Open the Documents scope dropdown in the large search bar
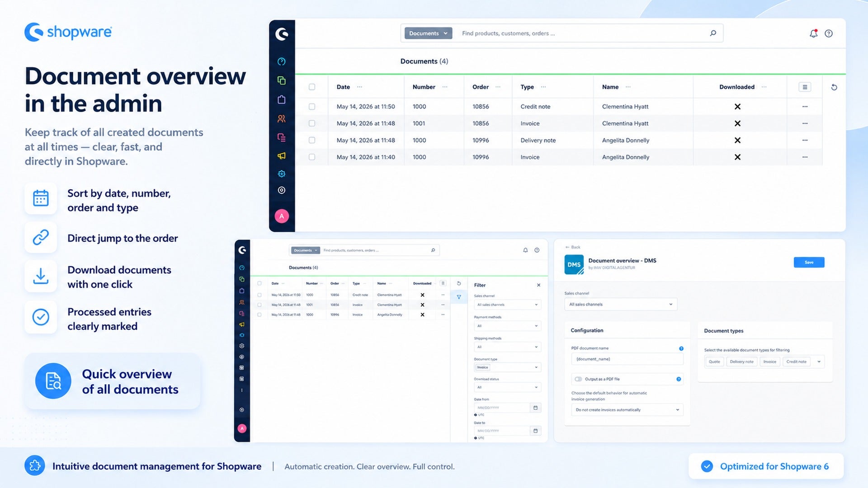Viewport: 868px width, 488px height. (x=428, y=33)
